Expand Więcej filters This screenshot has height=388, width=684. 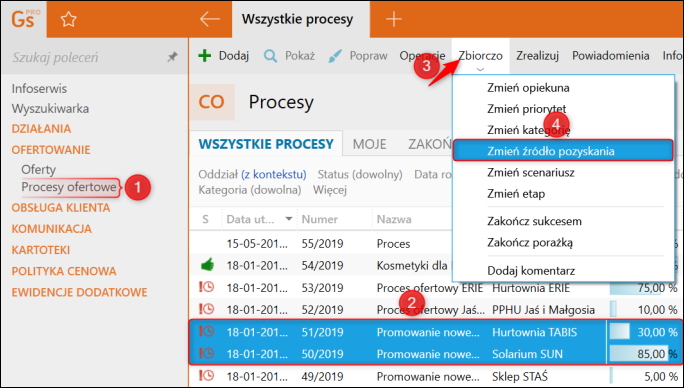click(330, 190)
